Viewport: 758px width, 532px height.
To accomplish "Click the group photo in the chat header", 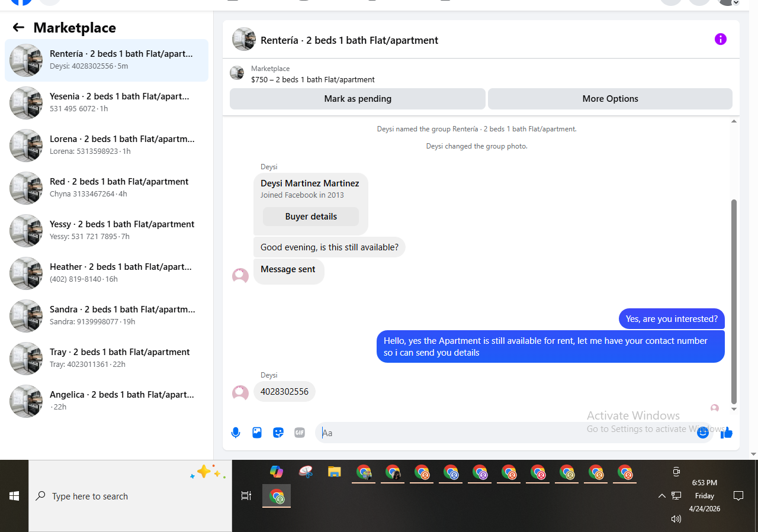I will point(243,40).
